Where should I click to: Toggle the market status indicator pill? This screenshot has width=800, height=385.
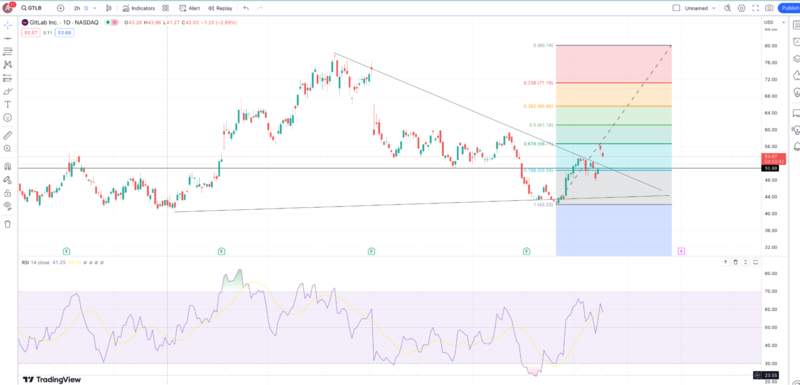(111, 22)
